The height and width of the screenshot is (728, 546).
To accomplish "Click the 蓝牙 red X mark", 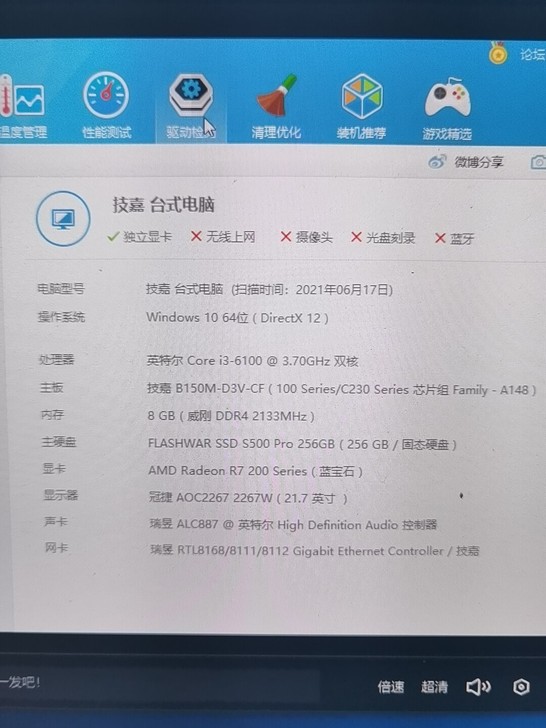I will pyautogui.click(x=440, y=239).
